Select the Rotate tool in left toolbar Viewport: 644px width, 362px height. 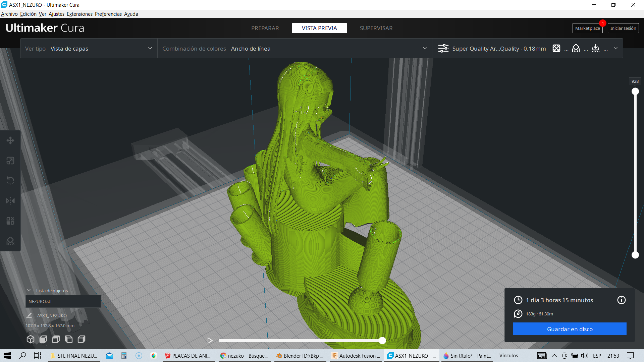pyautogui.click(x=10, y=181)
